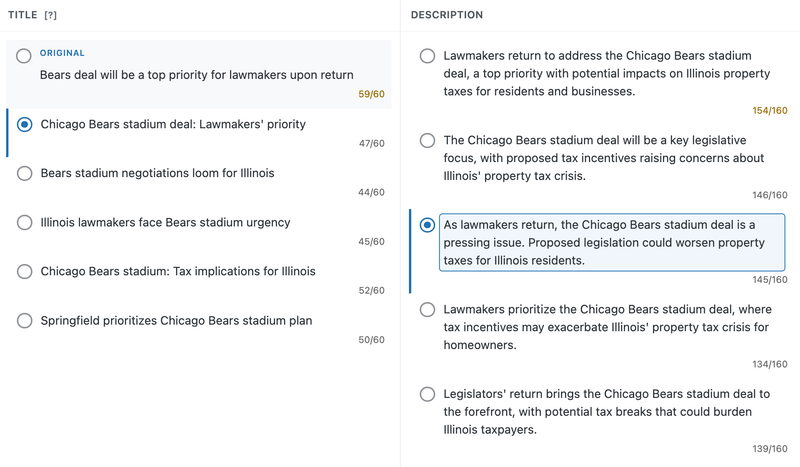The height and width of the screenshot is (467, 800).
Task: Click title text 'Bears stadium negotiations loom for Illinois'
Action: (x=157, y=173)
